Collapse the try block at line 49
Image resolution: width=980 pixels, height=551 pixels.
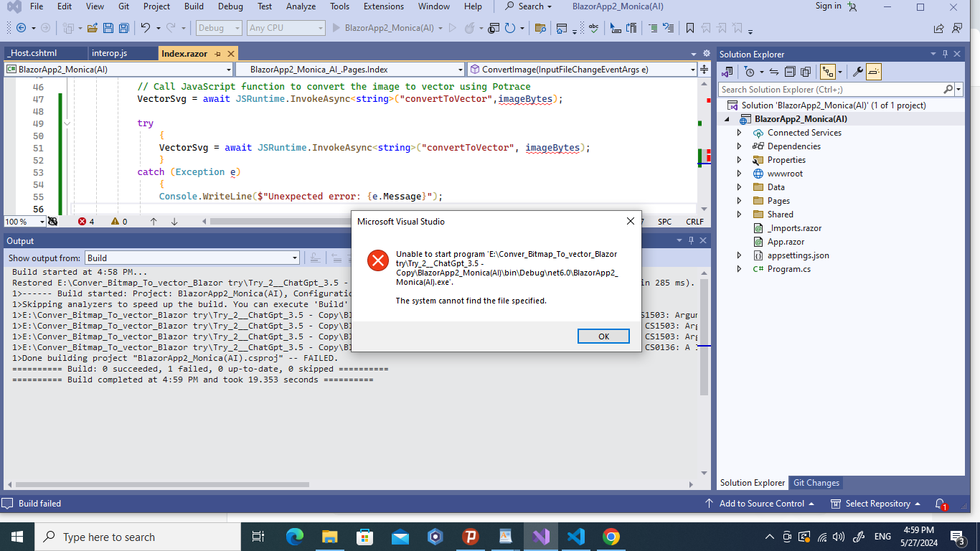click(x=67, y=123)
